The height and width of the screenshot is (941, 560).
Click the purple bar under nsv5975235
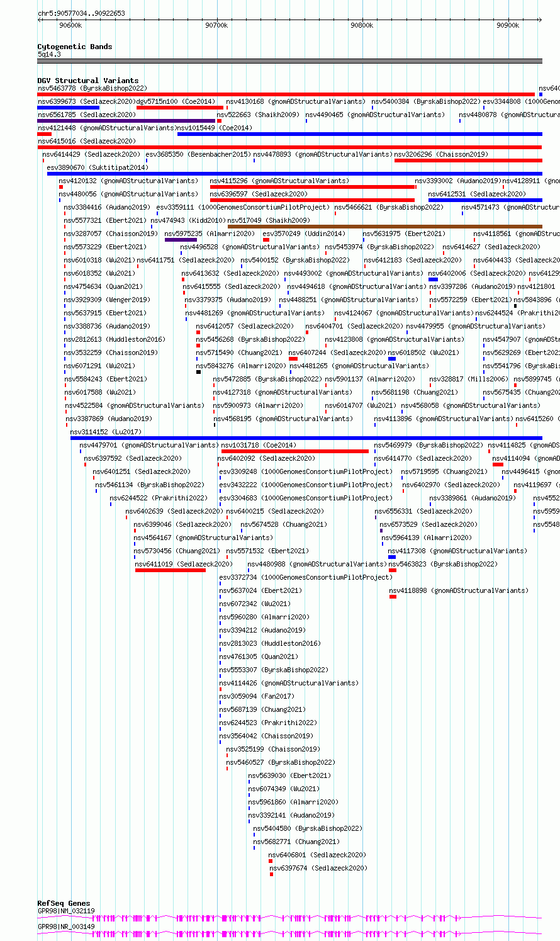click(181, 240)
